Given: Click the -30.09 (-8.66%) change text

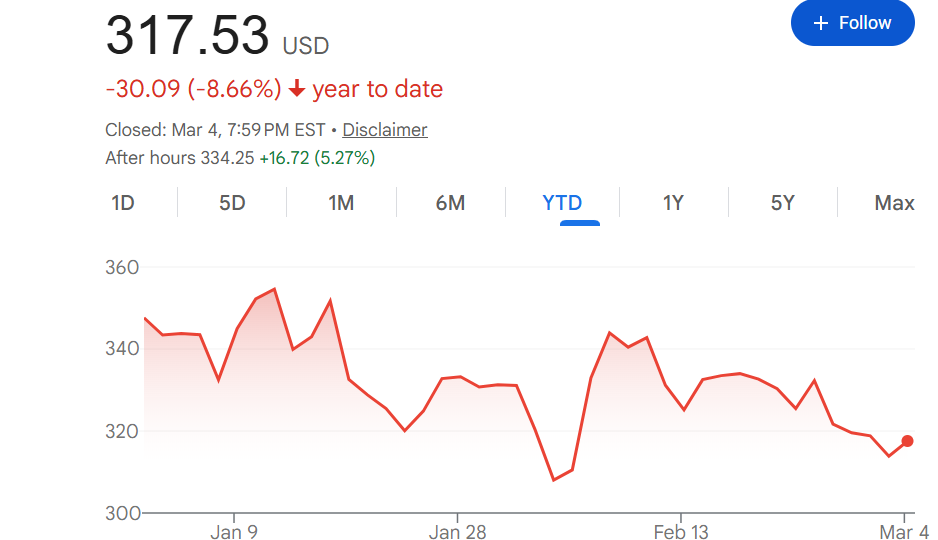Looking at the screenshot, I should coord(193,89).
